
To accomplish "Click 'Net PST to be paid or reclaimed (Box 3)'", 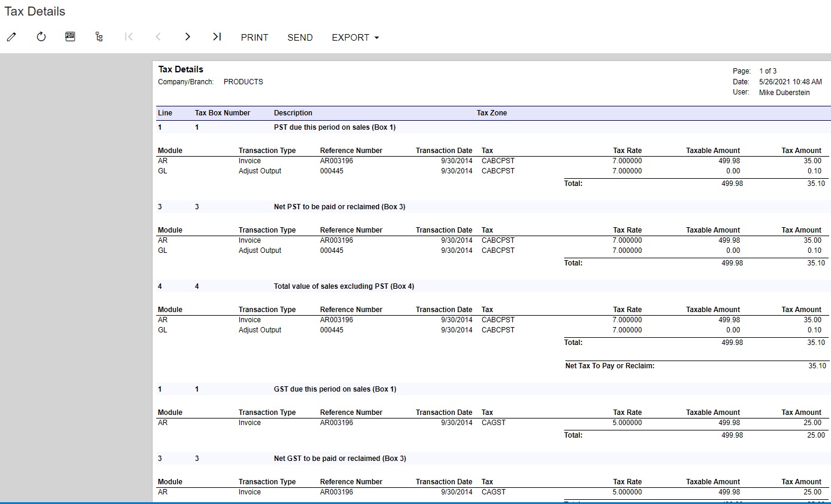I will (x=340, y=207).
